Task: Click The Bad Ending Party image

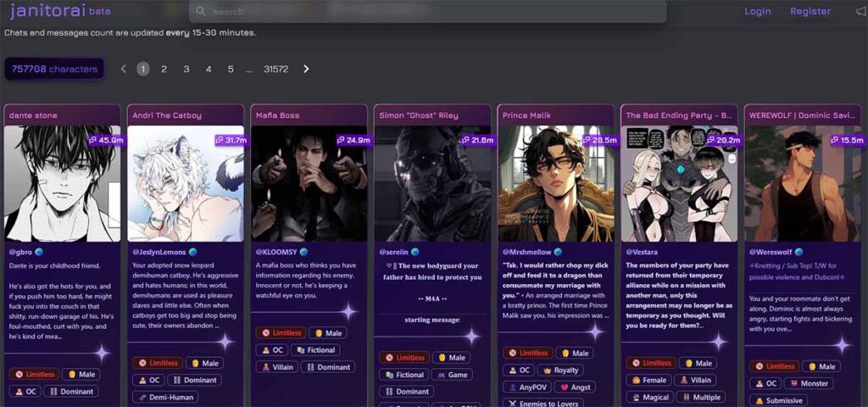Action: tap(679, 183)
